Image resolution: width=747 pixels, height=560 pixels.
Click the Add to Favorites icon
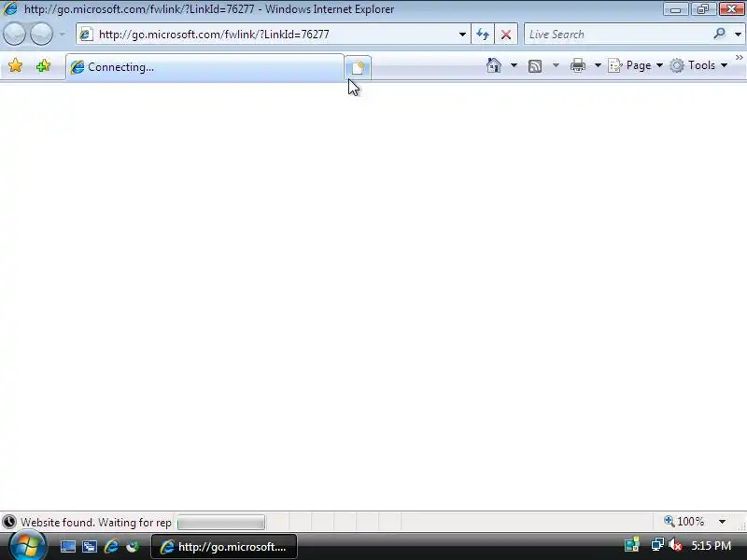coord(43,65)
